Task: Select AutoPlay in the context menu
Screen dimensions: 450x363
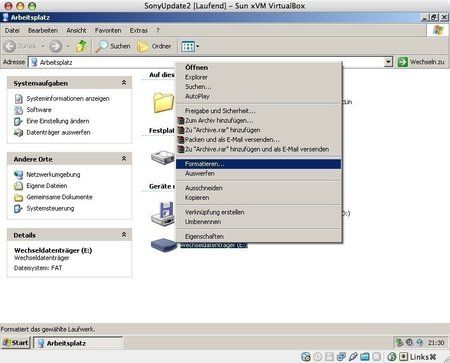Action: tap(258, 96)
